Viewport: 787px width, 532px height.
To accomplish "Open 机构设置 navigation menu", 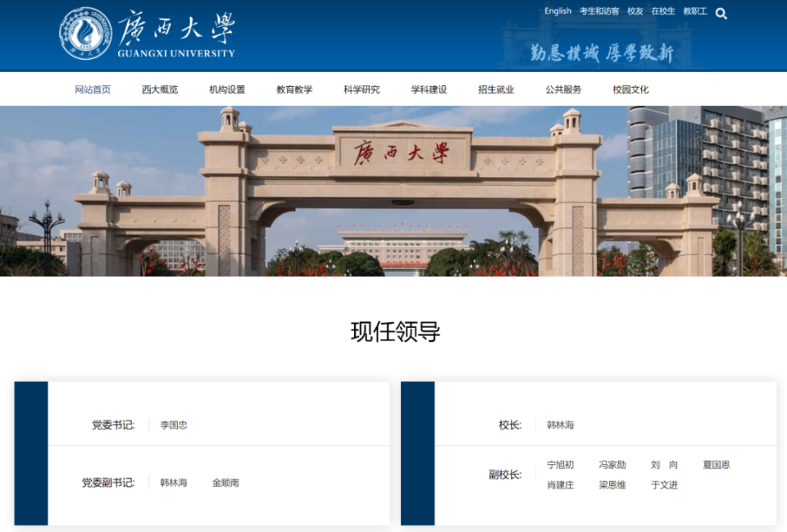I will tap(227, 89).
